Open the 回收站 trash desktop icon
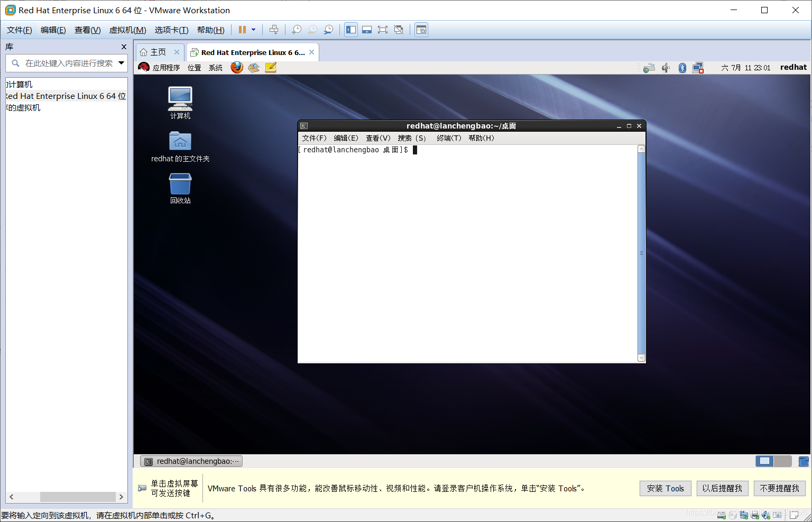The image size is (812, 522). (x=180, y=189)
